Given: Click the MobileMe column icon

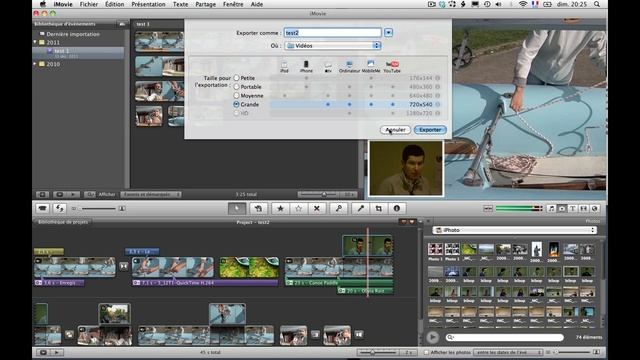Looking at the screenshot, I should [371, 64].
